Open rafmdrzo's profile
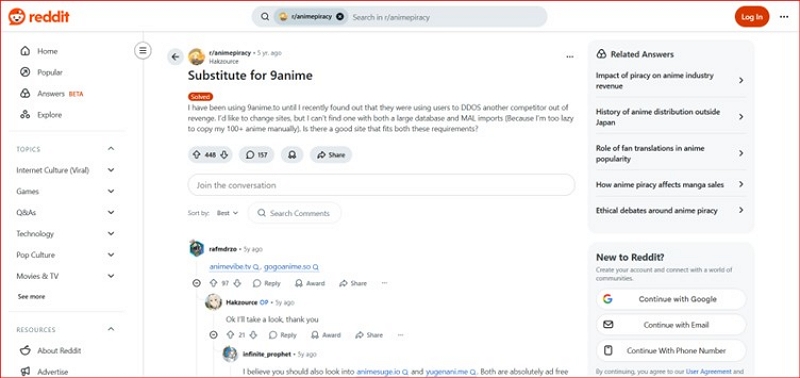Viewport: 800px width, 378px height. 223,249
